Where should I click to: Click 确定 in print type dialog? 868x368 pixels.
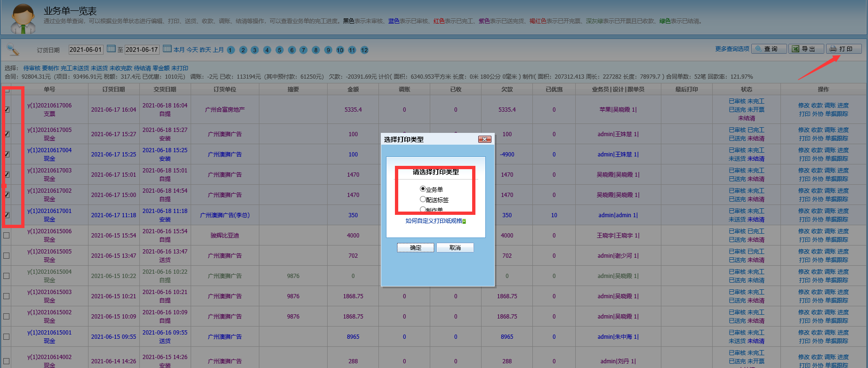point(415,248)
